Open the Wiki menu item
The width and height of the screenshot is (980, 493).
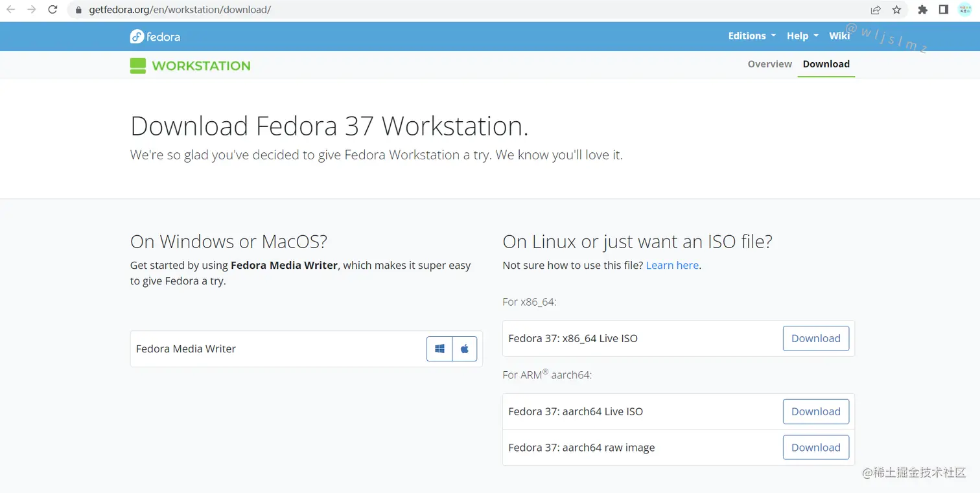coord(839,36)
